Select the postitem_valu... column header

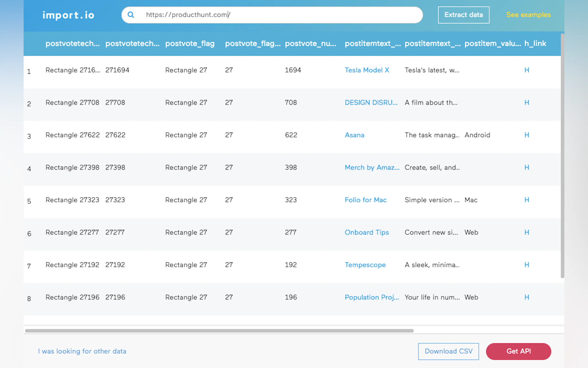(x=493, y=44)
